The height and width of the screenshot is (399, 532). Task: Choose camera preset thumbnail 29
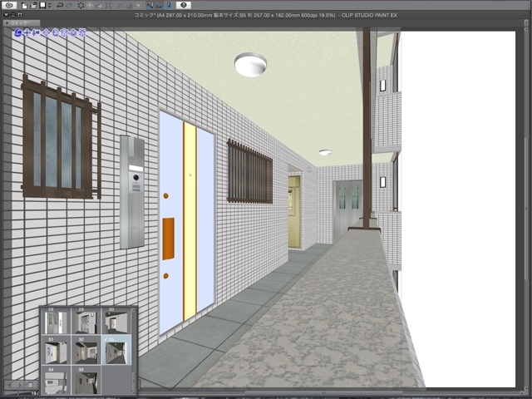click(x=86, y=321)
